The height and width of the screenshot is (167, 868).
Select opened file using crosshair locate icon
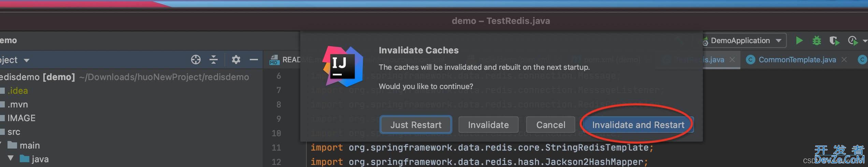[x=196, y=60]
